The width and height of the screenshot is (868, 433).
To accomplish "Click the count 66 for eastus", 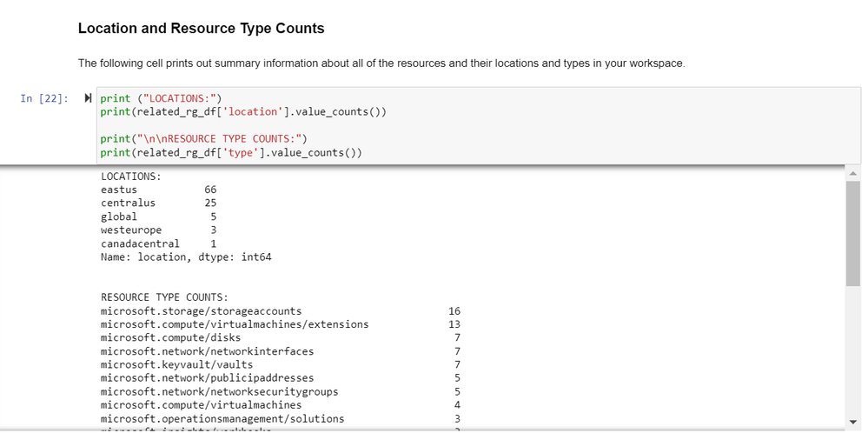I will [x=210, y=190].
